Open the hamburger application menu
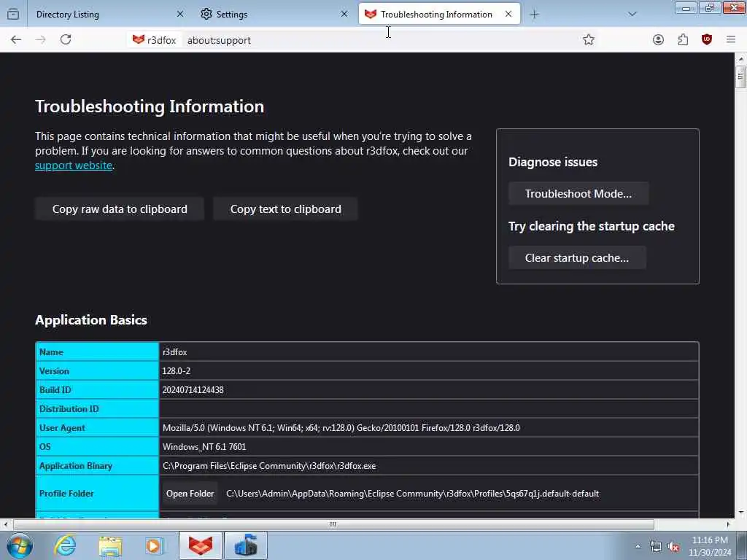The image size is (747, 560). (731, 40)
